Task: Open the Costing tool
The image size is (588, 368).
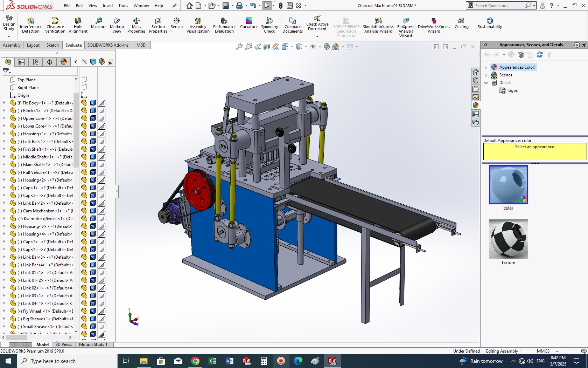Action: coord(461,23)
